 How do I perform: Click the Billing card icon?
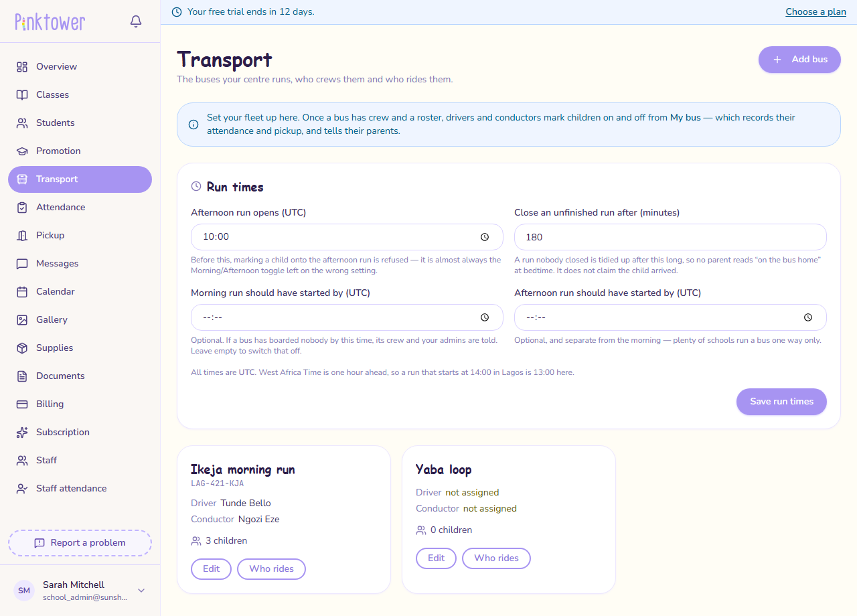[x=22, y=404]
